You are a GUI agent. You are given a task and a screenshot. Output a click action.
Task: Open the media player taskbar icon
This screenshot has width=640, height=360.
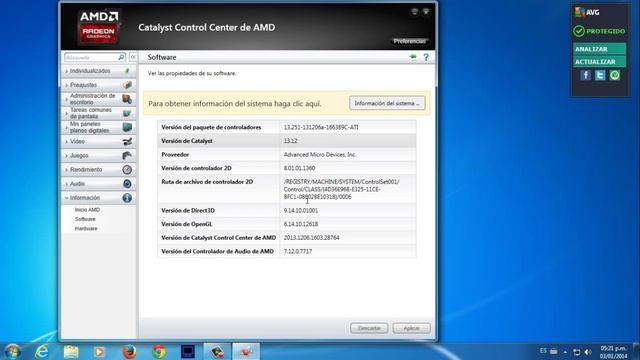(x=100, y=351)
